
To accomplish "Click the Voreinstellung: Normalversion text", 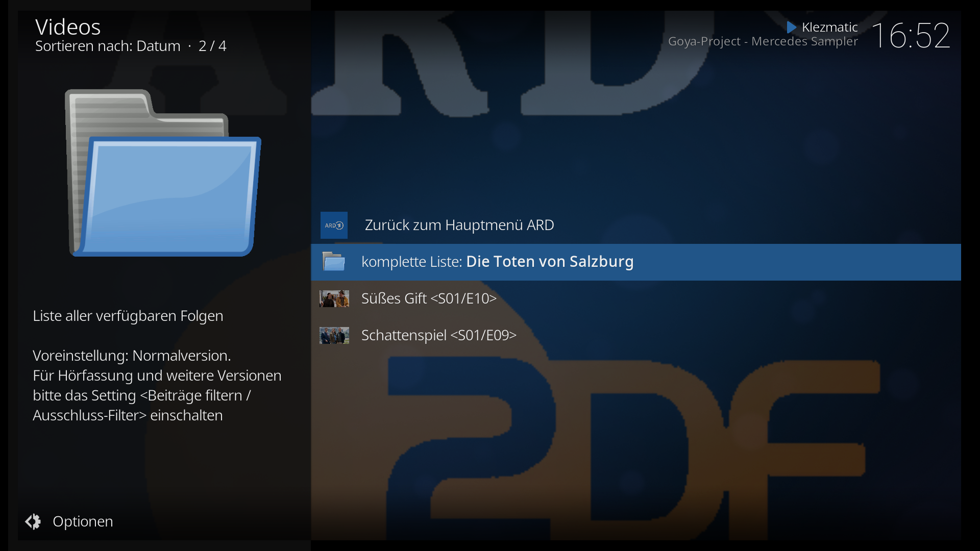I will point(132,356).
